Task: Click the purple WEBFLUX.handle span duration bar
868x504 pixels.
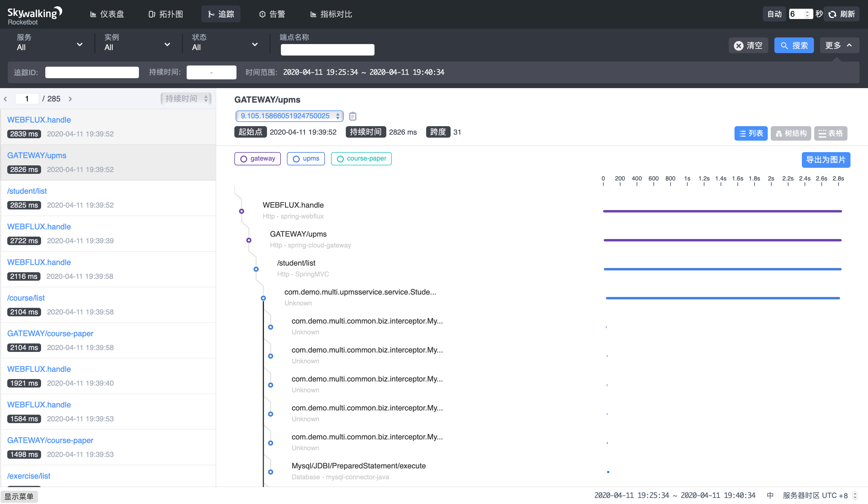Action: click(x=722, y=211)
